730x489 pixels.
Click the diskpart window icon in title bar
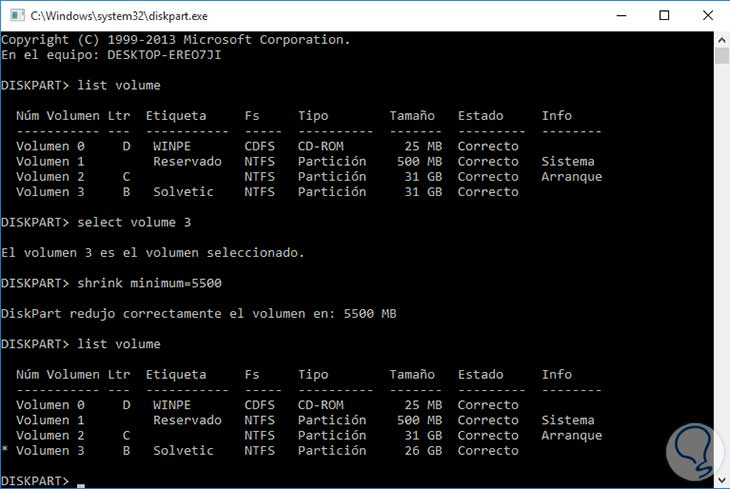[14, 15]
